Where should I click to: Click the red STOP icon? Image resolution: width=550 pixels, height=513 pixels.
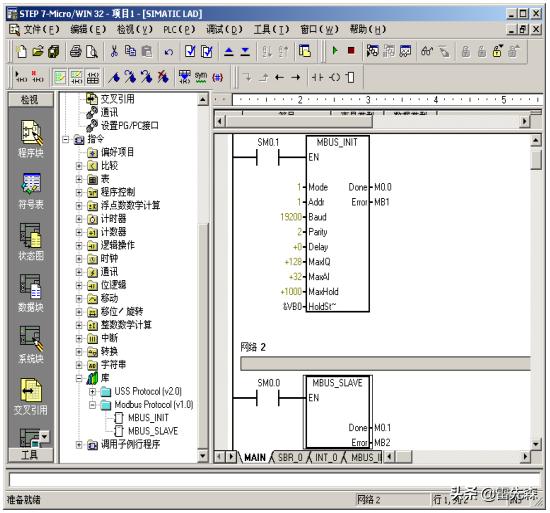[351, 51]
